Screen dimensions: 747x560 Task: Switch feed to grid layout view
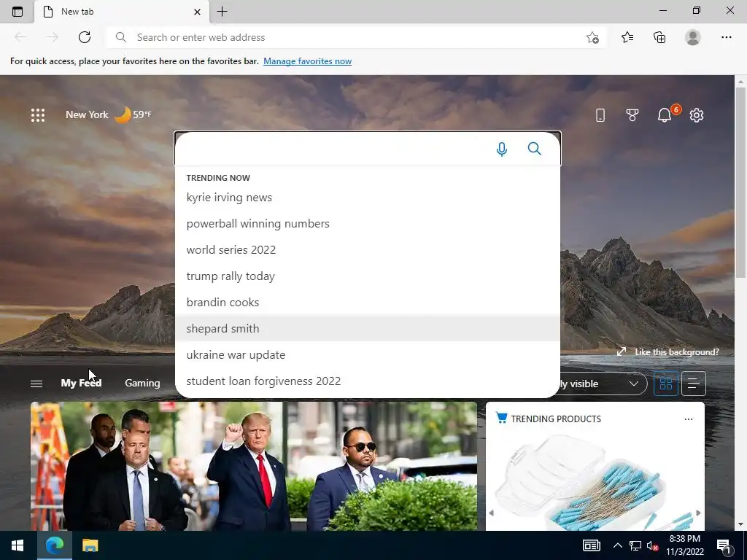[665, 384]
